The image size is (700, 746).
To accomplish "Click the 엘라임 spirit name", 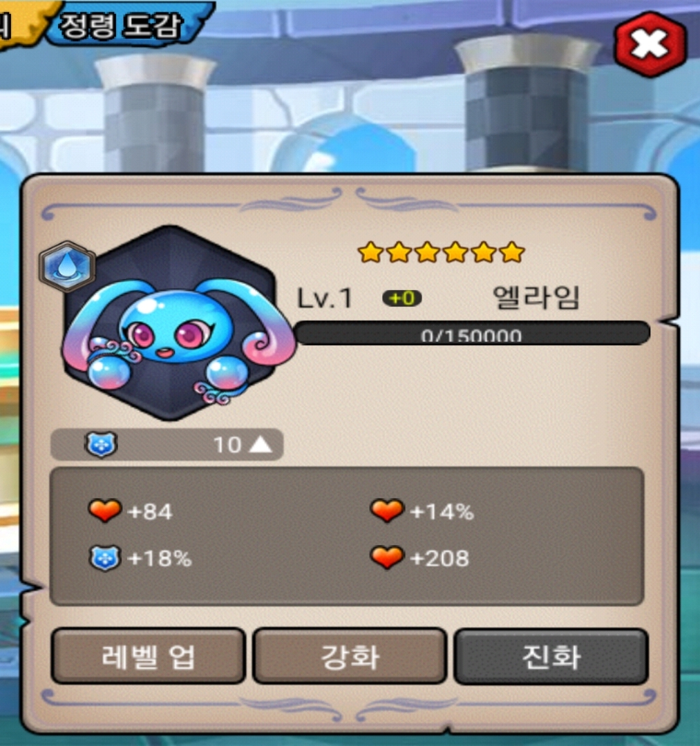I will pos(536,297).
